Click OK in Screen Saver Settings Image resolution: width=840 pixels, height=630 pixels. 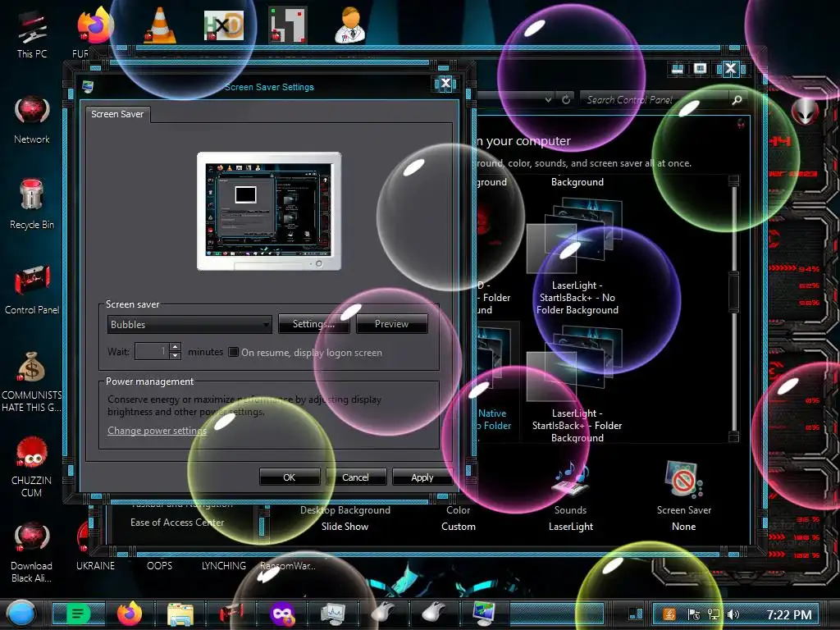click(x=290, y=477)
